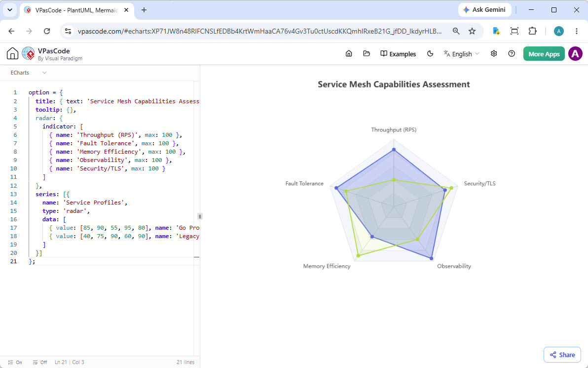Click the Security/TLS axis label
The image size is (588, 368).
(479, 184)
